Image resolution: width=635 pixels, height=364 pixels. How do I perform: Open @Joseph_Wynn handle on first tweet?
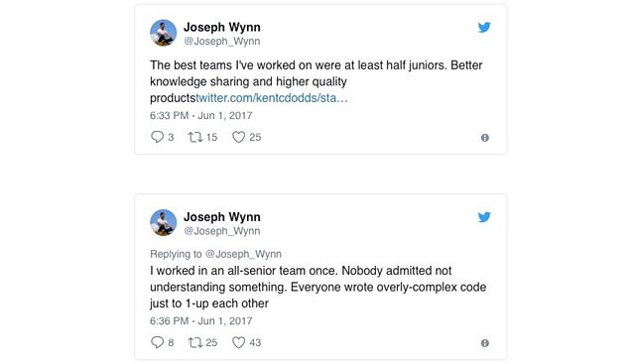tap(222, 41)
